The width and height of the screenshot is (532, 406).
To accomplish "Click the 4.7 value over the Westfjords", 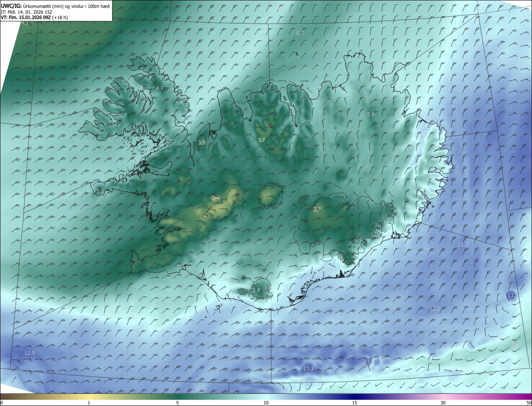I will point(160,88).
